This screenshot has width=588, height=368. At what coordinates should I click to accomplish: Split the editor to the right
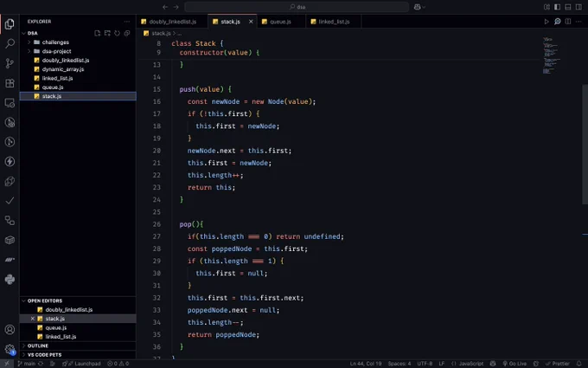568,22
